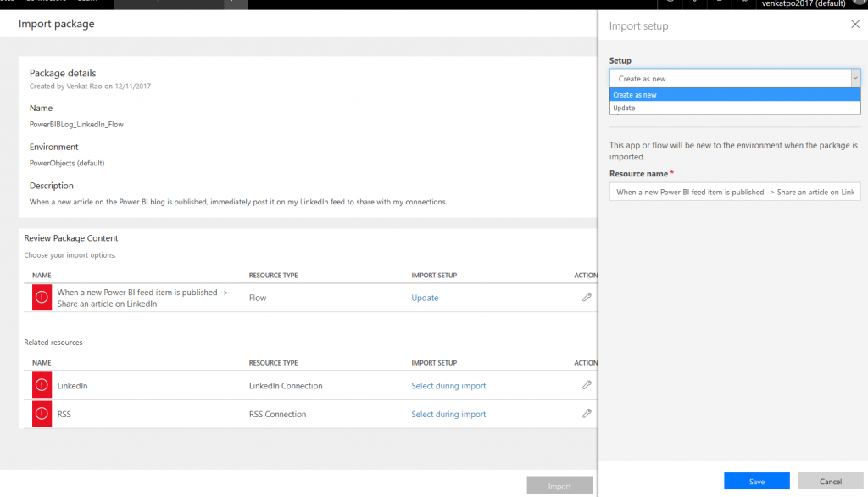
Task: Click 'Select during import' for LinkedIn
Action: click(448, 386)
